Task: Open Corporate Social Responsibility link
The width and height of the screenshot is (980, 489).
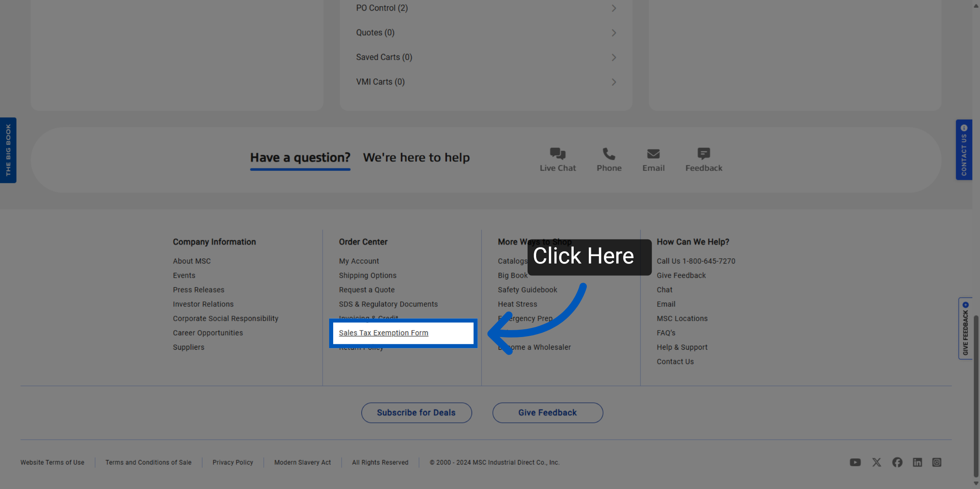Action: click(225, 318)
